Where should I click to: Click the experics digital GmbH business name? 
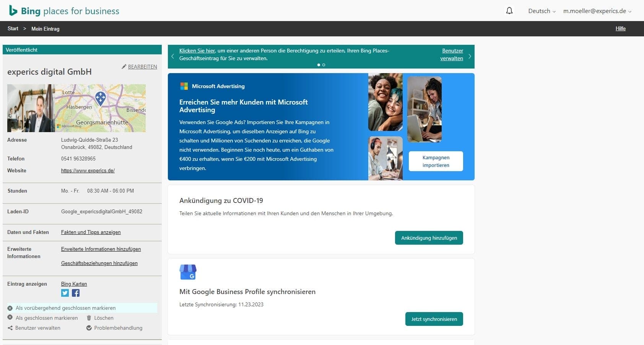click(49, 72)
